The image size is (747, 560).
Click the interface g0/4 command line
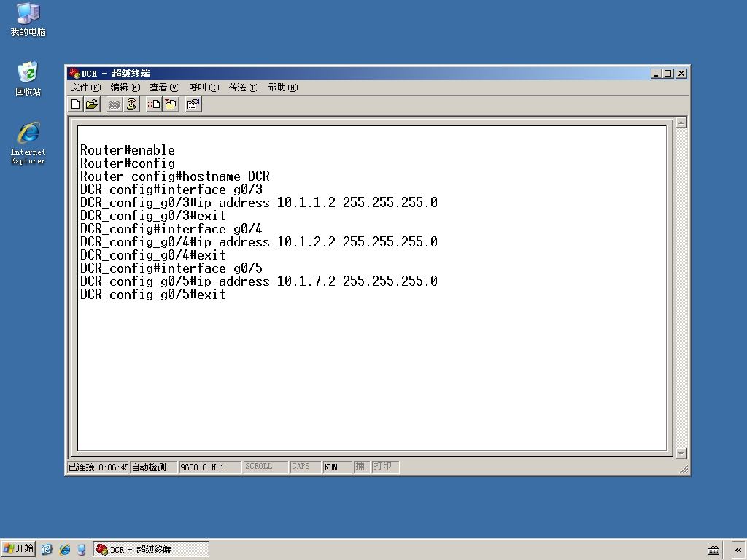point(171,229)
